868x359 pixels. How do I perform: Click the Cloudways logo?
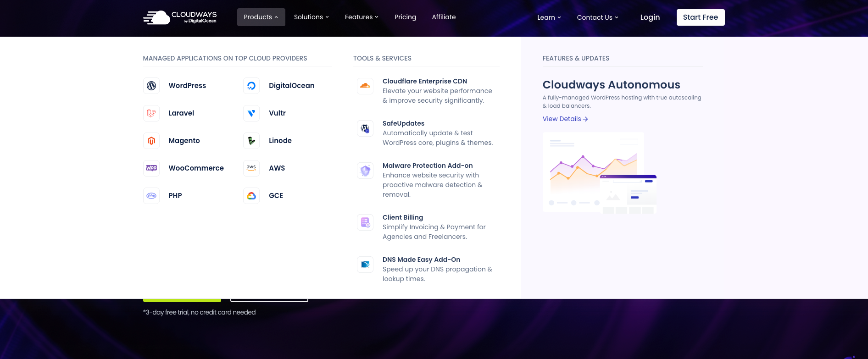pos(179,17)
